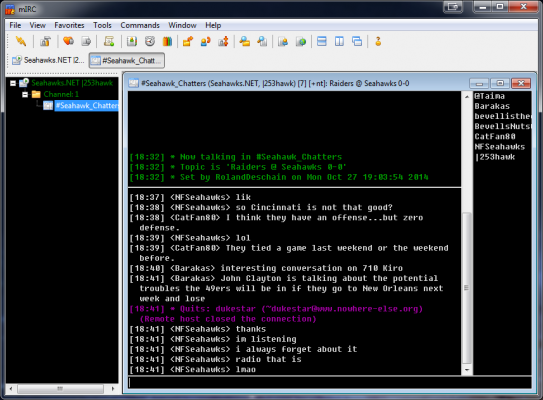The width and height of the screenshot is (543, 400).
Task: Open mIRC Options from the toolbar
Action: pos(45,41)
